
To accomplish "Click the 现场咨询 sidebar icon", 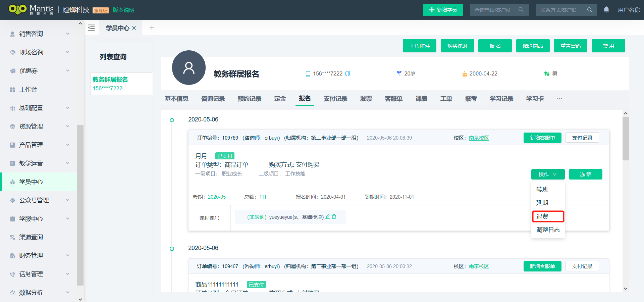I will (12, 52).
